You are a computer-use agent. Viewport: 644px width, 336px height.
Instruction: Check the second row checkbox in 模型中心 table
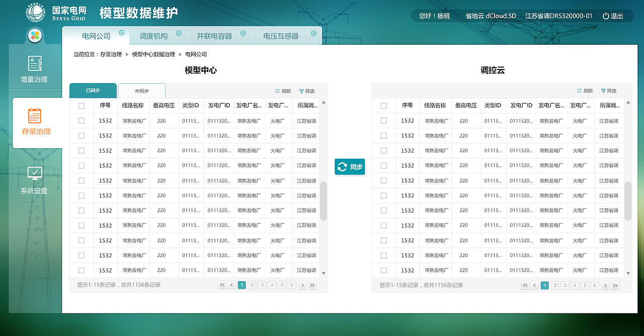tap(82, 136)
